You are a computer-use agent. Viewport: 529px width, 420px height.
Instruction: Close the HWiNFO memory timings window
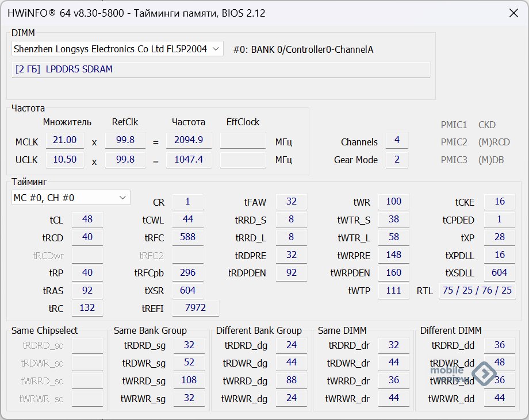pos(511,13)
